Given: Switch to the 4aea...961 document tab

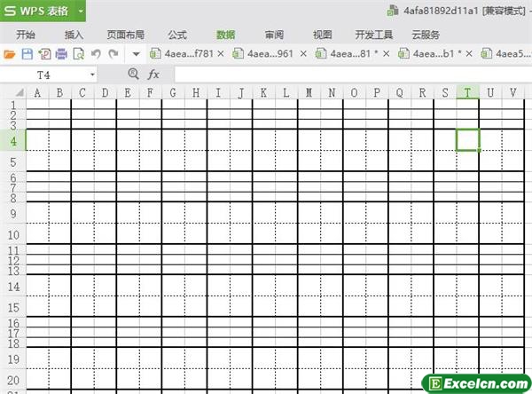Looking at the screenshot, I should (x=264, y=53).
